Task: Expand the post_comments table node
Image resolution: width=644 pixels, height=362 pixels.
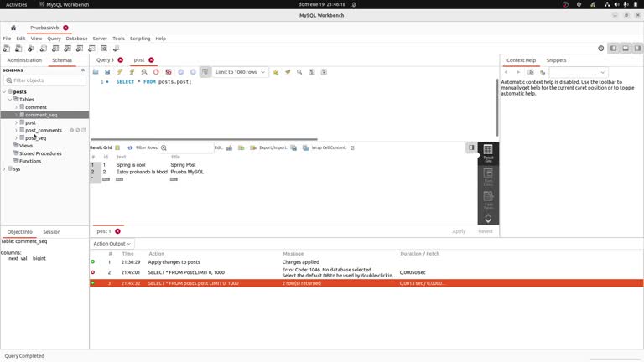Action: point(17,131)
